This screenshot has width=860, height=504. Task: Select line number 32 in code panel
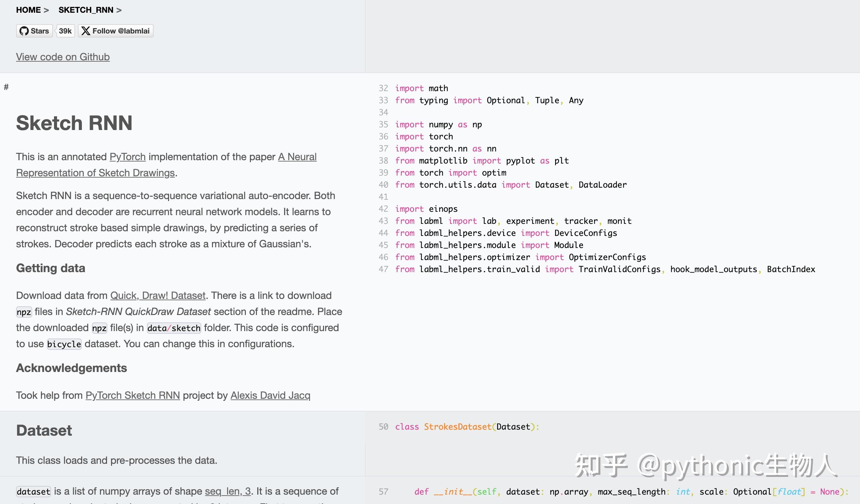tap(384, 88)
